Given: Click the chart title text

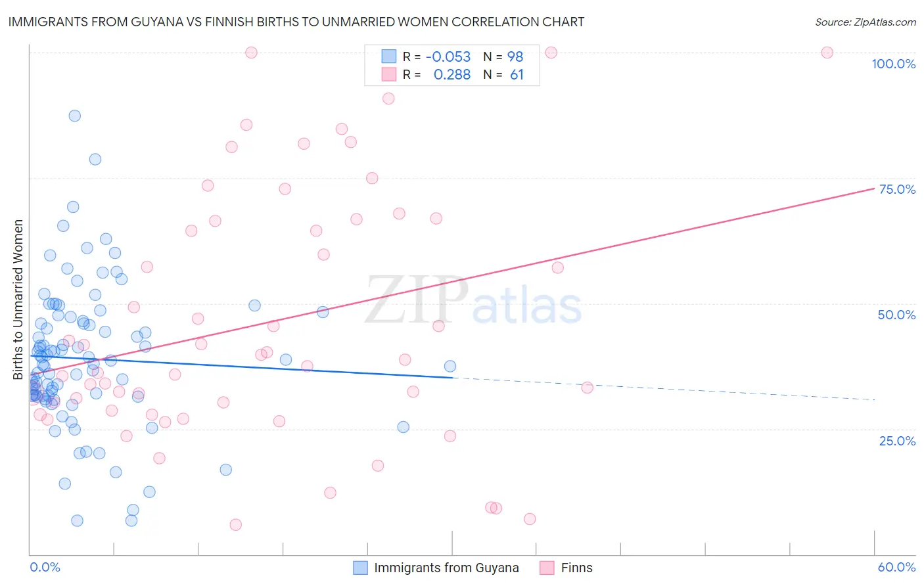Looking at the screenshot, I should [296, 22].
